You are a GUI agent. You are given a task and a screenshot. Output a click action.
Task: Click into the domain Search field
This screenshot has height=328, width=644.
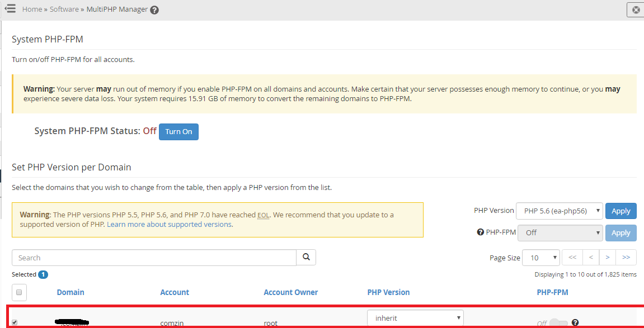[x=154, y=258]
